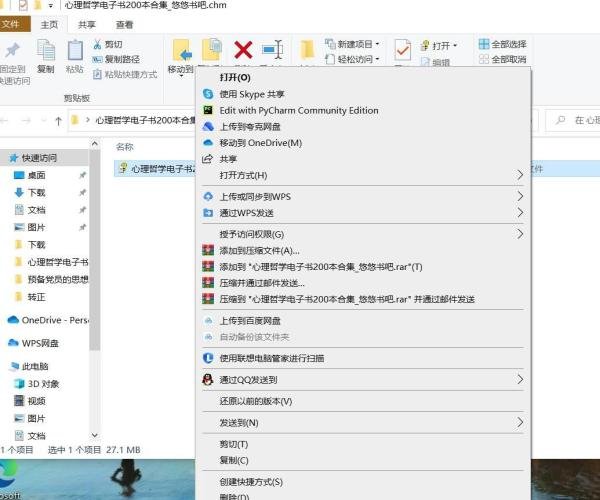This screenshot has height=500, width=600.
Task: Expand the 打开方式(H) submenu arrow
Action: [520, 175]
